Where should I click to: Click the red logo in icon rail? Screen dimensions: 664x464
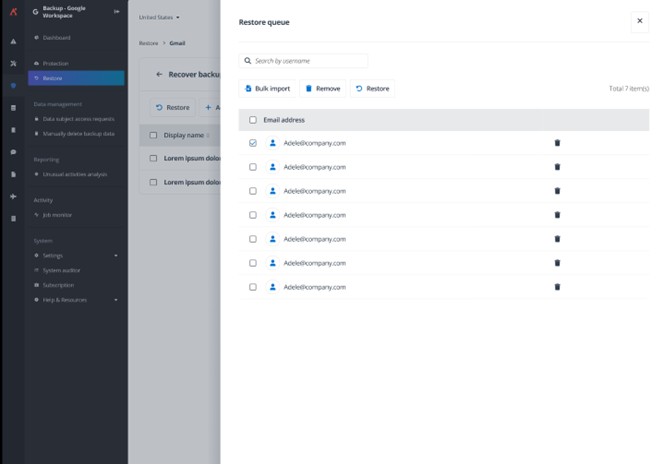(13, 12)
